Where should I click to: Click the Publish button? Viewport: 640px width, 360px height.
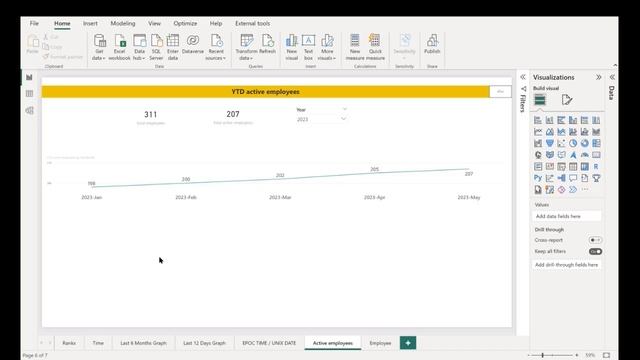tap(432, 44)
